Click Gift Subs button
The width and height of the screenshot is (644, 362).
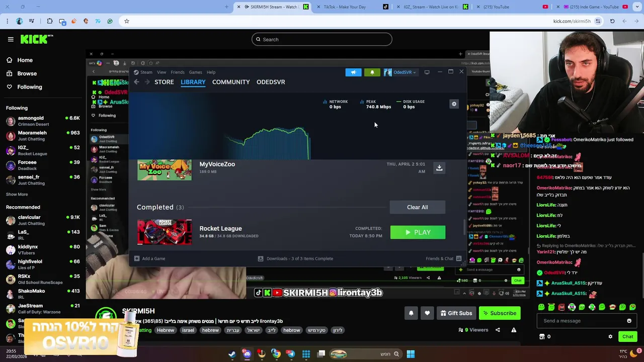click(456, 313)
